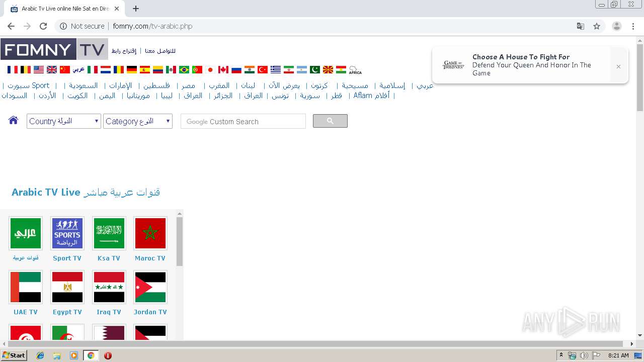Image resolution: width=644 pixels, height=362 pixels.
Task: Open the China flag channel list
Action: [x=64, y=70]
